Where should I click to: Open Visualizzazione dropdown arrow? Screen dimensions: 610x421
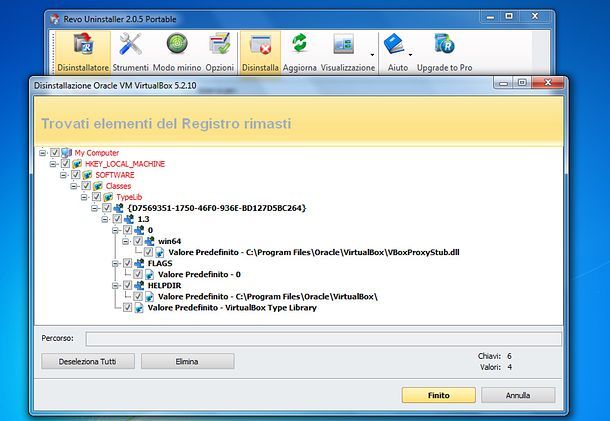(x=372, y=55)
